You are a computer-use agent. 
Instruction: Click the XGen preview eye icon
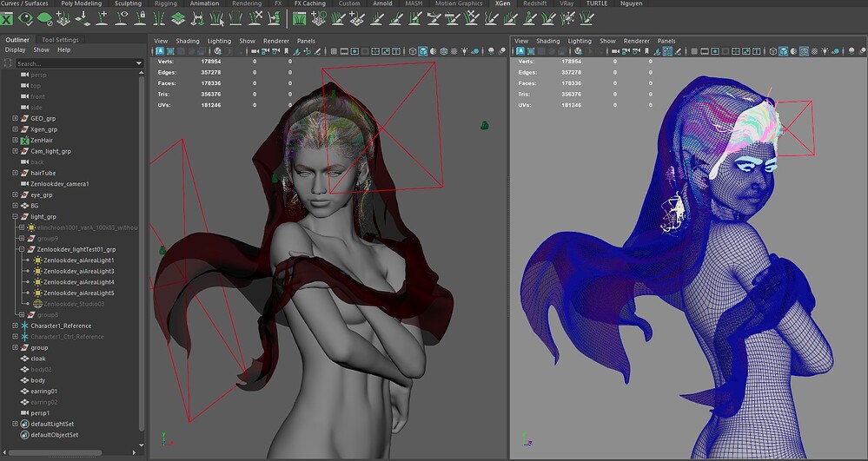point(25,19)
